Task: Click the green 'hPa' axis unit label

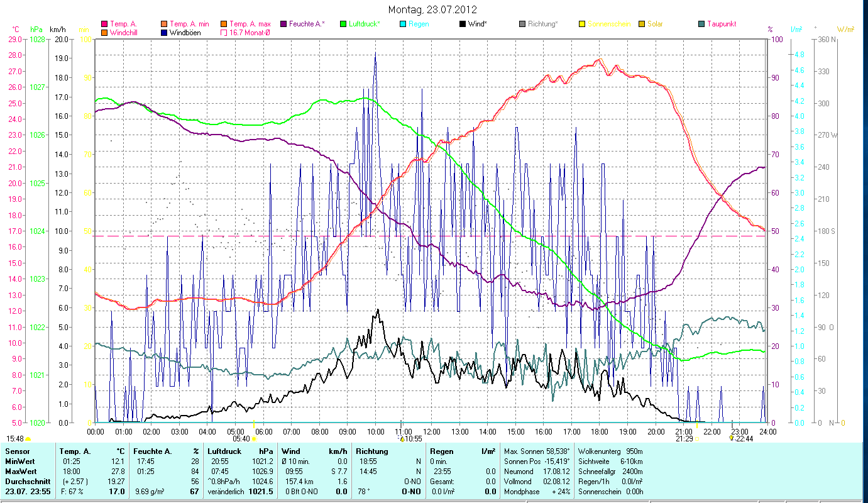Action: [36, 30]
